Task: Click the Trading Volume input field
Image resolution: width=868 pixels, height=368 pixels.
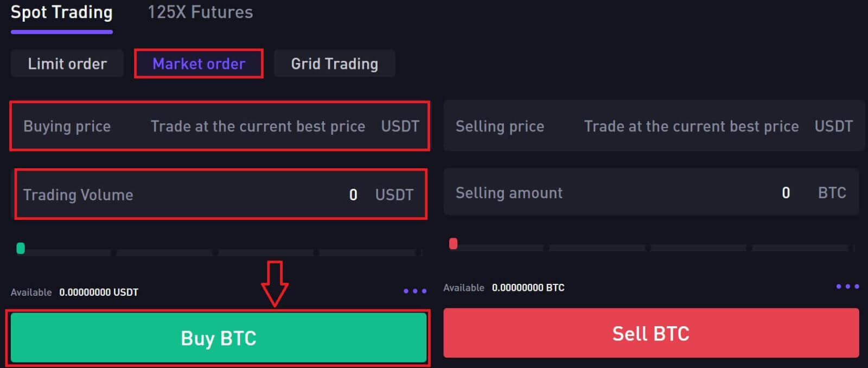Action: pyautogui.click(x=217, y=194)
